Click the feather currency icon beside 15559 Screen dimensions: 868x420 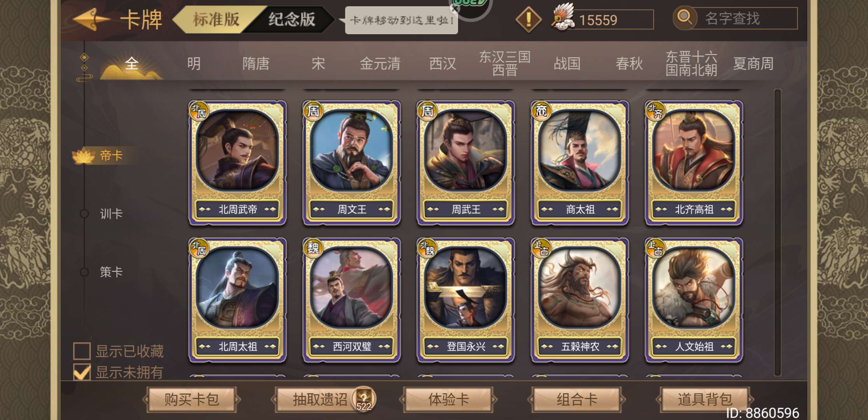tap(563, 17)
